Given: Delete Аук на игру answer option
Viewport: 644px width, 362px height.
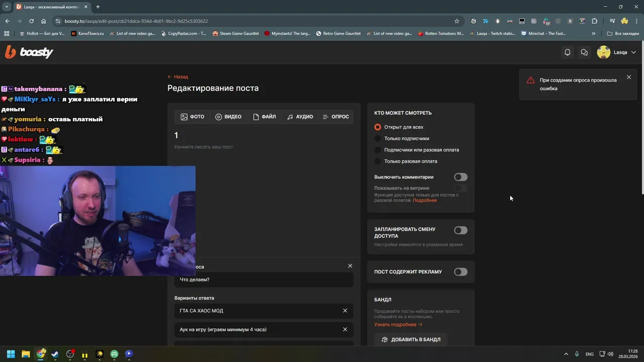Looking at the screenshot, I should (x=345, y=329).
